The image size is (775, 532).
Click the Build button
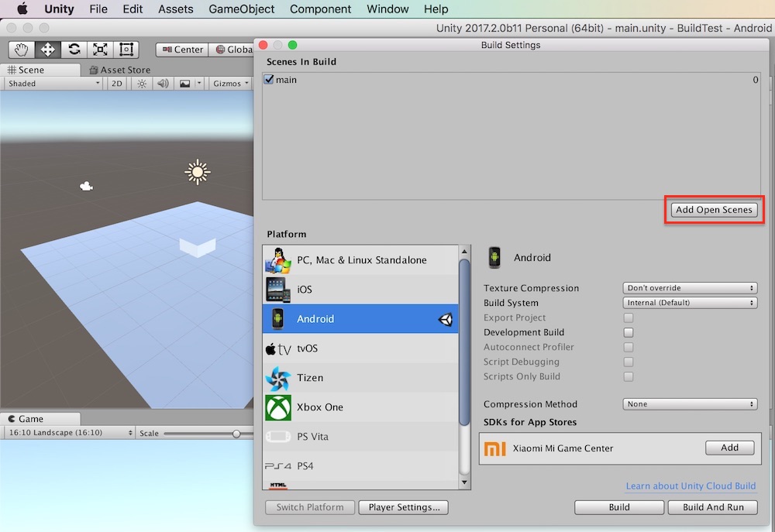(x=618, y=507)
